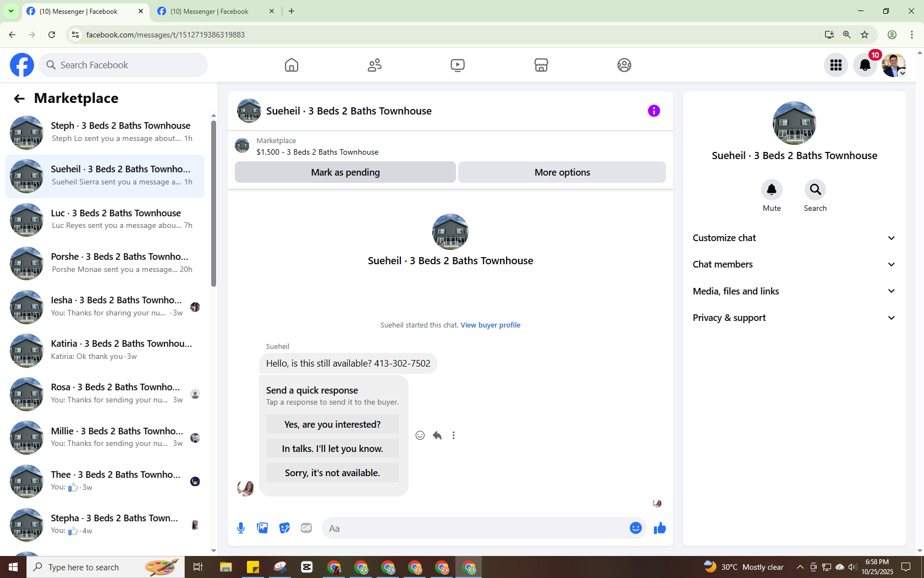
Task: Open Rosa's Townhouse conversation
Action: click(x=105, y=394)
